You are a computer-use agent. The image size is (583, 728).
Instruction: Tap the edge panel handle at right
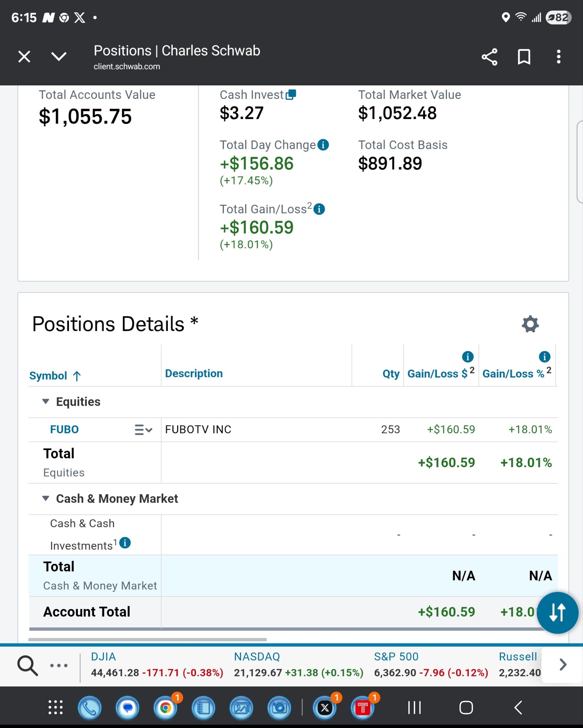point(579,162)
